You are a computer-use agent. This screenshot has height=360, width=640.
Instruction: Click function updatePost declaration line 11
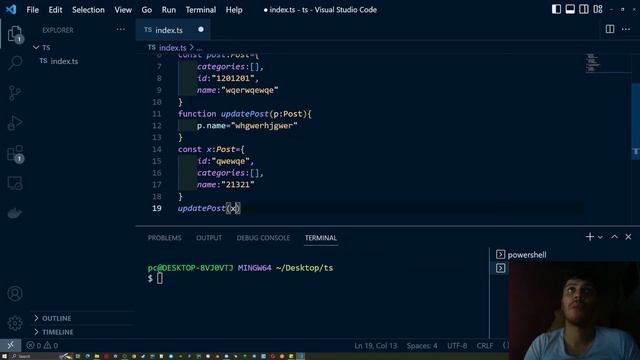(x=244, y=114)
